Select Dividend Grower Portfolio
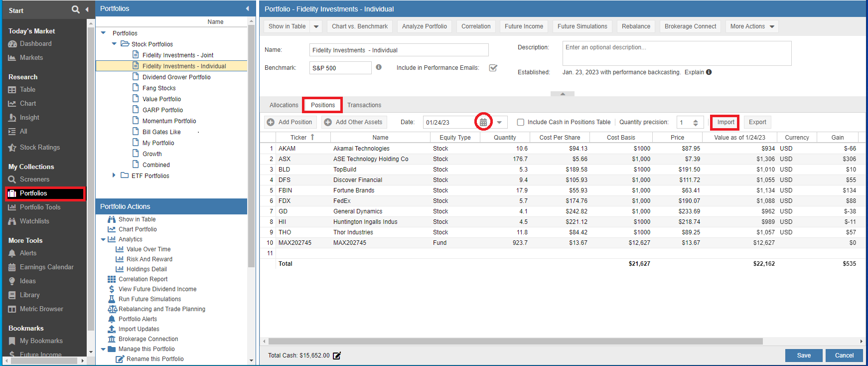Screen dimensions: 868x366 (176, 77)
